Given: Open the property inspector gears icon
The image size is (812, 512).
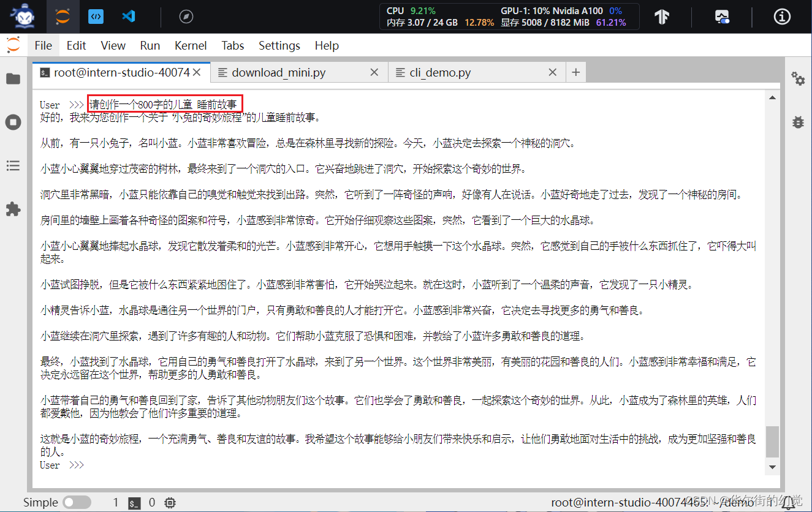Looking at the screenshot, I should 798,78.
